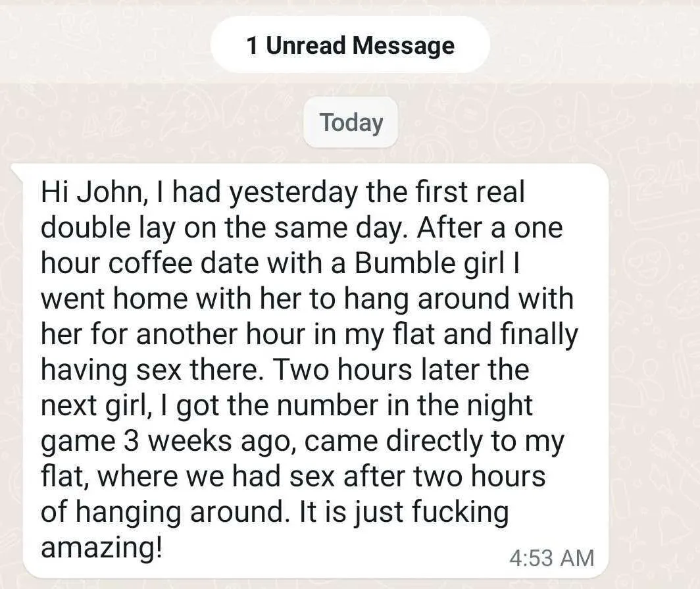This screenshot has width=700, height=589.
Task: Tap the word "amazing!" ending the message
Action: [x=101, y=548]
